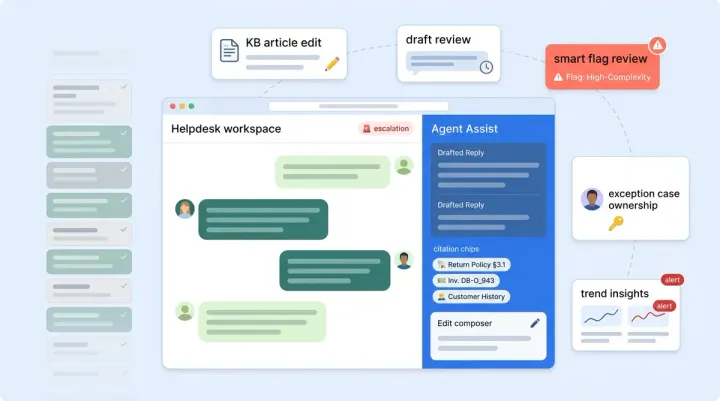The height and width of the screenshot is (401, 720).
Task: Click the key icon under exception case ownership
Action: 616,224
